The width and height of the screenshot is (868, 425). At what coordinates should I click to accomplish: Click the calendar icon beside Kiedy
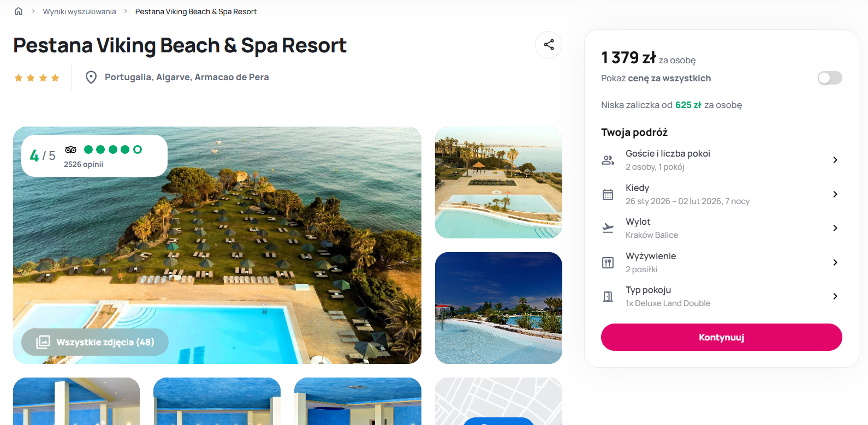[x=608, y=194]
